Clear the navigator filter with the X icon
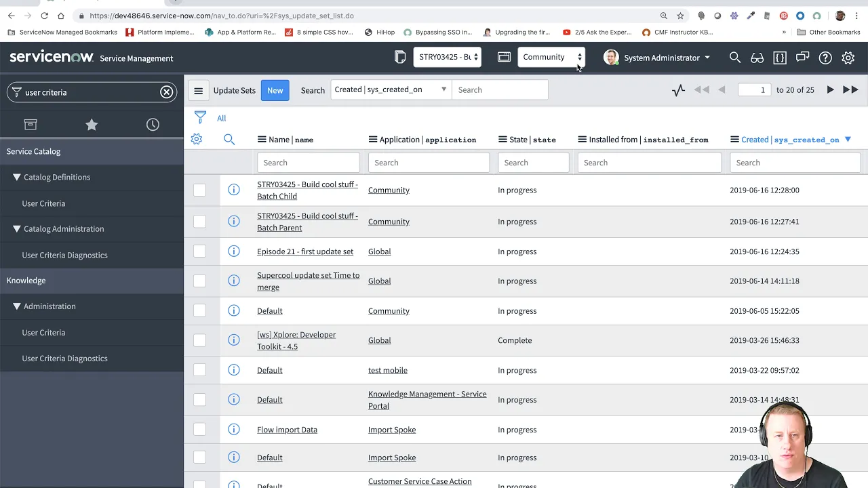The image size is (868, 488). pyautogui.click(x=166, y=91)
